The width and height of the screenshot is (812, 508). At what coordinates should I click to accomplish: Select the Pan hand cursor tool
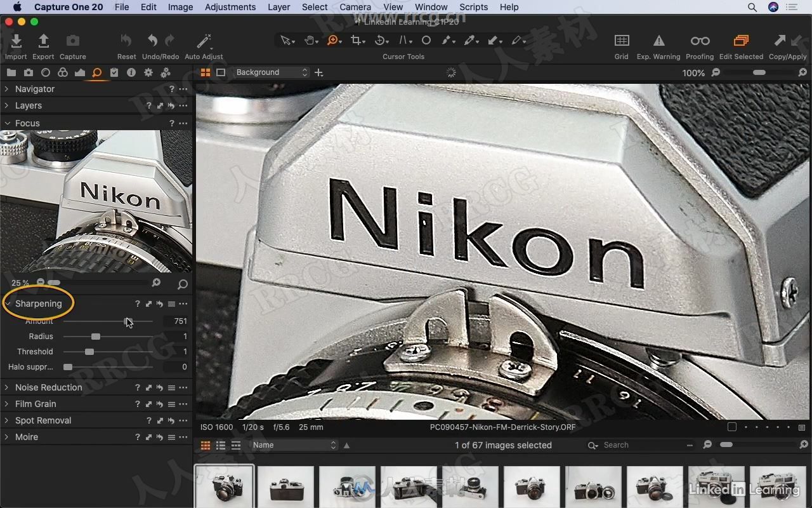310,41
